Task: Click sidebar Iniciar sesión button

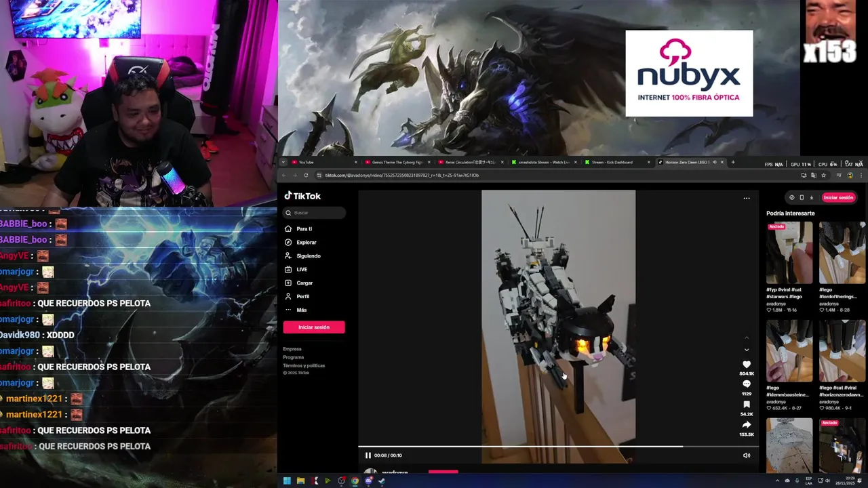Action: (x=314, y=327)
